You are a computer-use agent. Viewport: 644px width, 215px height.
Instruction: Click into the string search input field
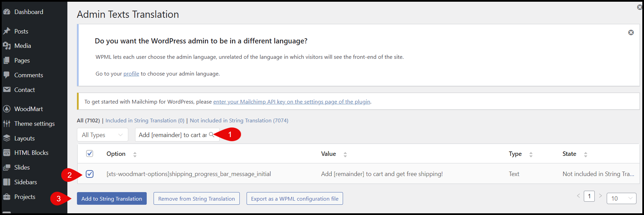(172, 135)
